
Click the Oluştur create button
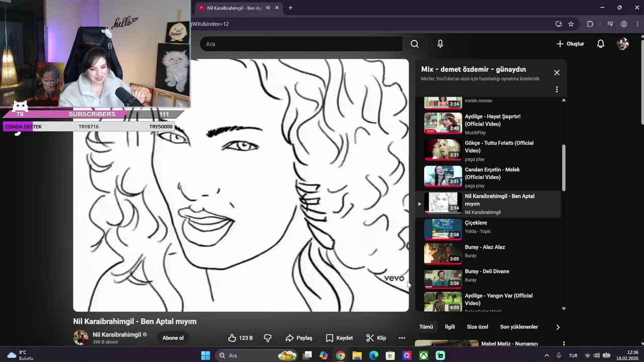click(571, 44)
